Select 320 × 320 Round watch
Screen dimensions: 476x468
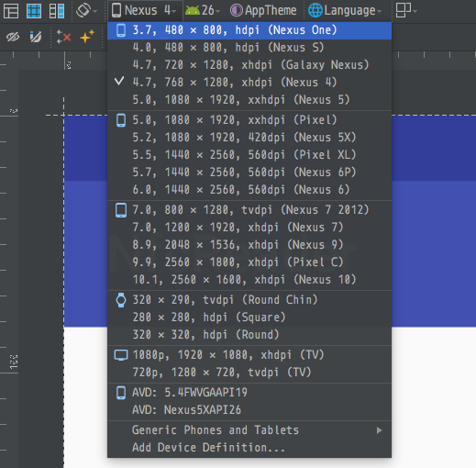(249, 335)
